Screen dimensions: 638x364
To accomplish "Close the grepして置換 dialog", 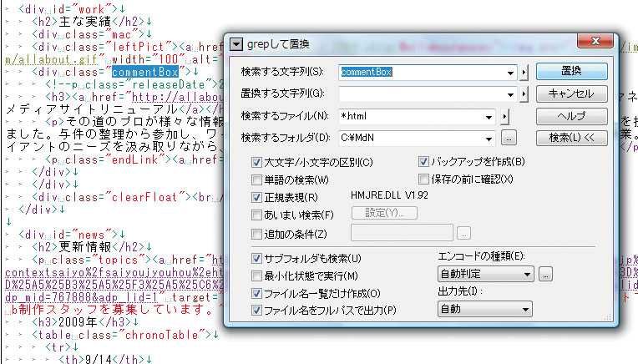I will [595, 41].
